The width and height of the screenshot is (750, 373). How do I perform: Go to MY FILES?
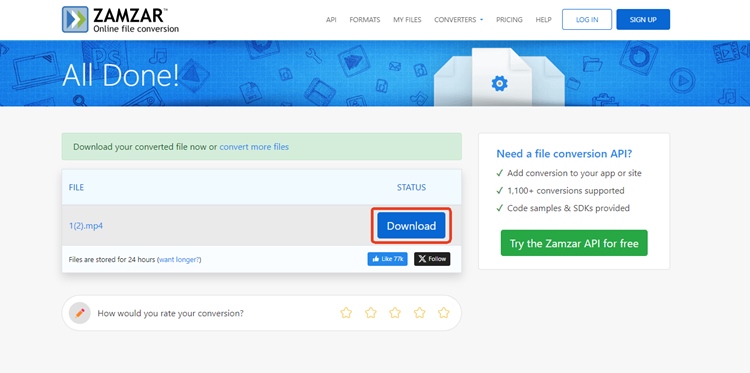(407, 20)
